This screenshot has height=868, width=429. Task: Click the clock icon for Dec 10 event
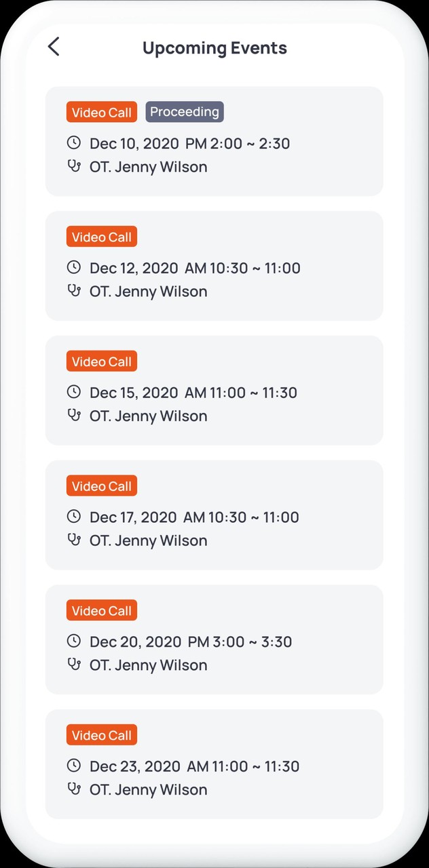(74, 142)
